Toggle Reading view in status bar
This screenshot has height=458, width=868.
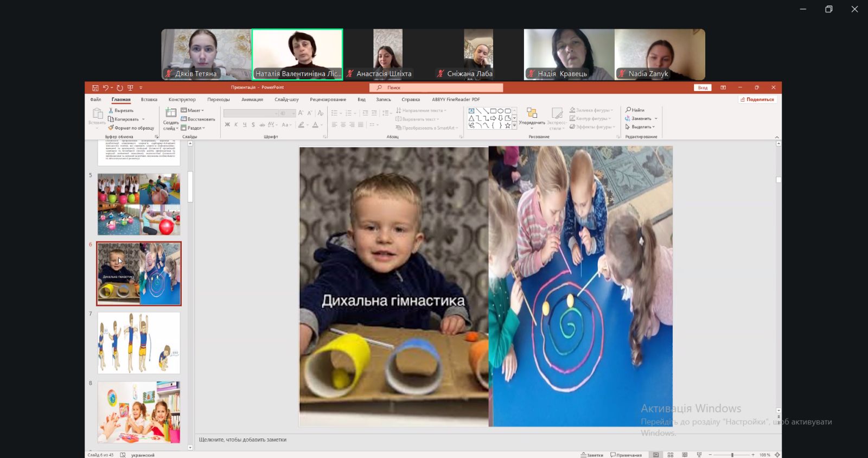point(685,455)
